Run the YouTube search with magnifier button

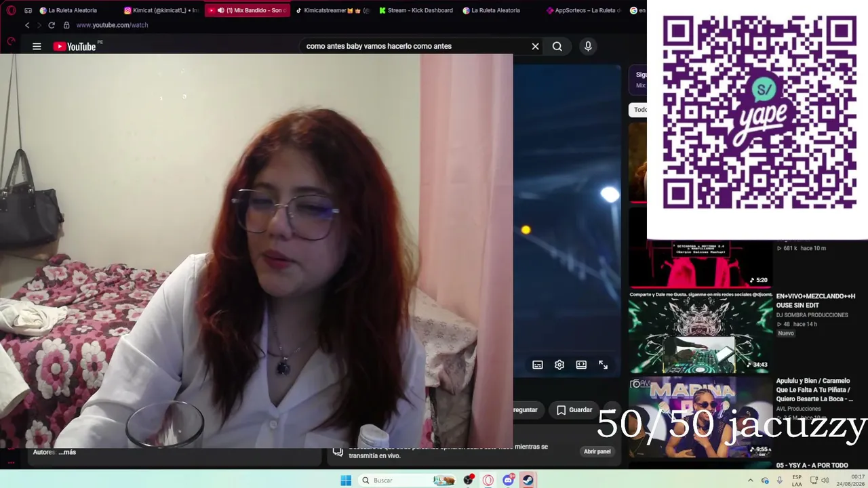coord(557,46)
